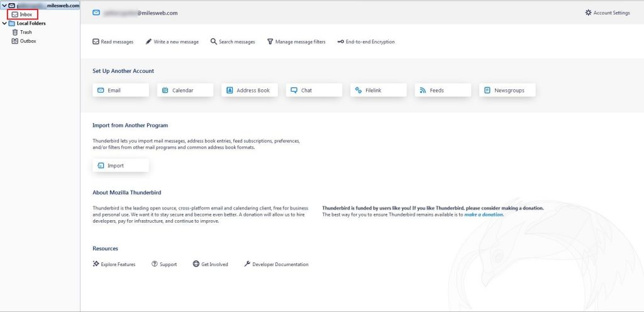644x312 pixels.
Task: Open Explore Features resource
Action: coord(114,264)
